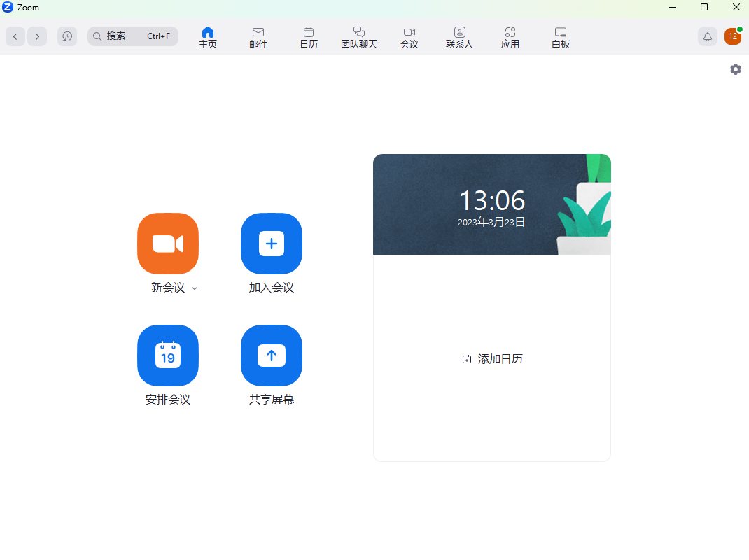Navigate back with the left arrow
This screenshot has height=560, width=749.
click(x=15, y=36)
